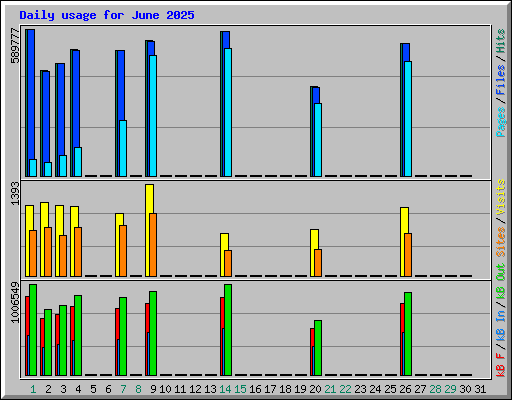The image size is (512, 400).
Task: Click day 2 axis label
Action: tap(48, 389)
